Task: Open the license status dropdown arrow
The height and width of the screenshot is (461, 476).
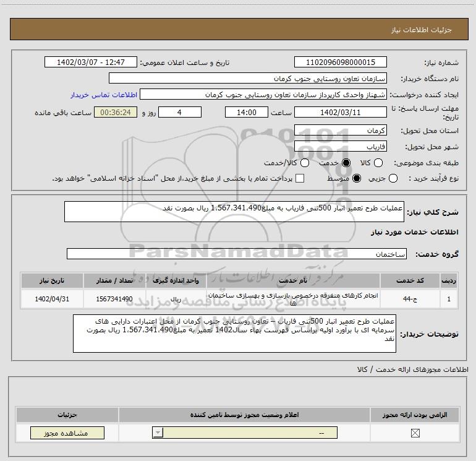Action: coord(158,433)
